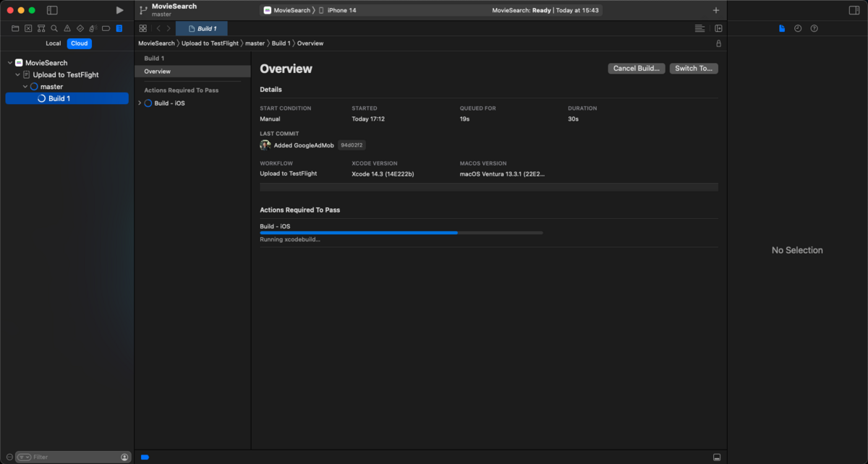Click the MovieSearch breadcrumb in jump bar

[x=156, y=43]
